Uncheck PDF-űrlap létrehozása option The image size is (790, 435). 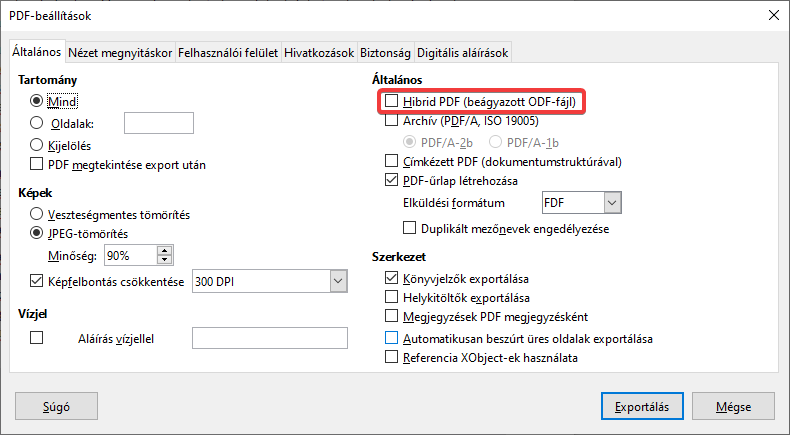tap(392, 181)
